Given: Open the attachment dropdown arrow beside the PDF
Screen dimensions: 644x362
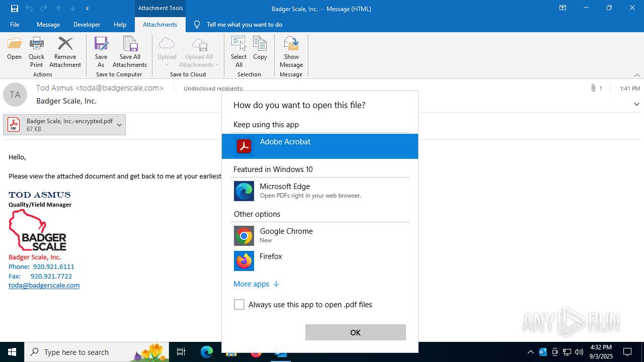Looking at the screenshot, I should (x=119, y=125).
